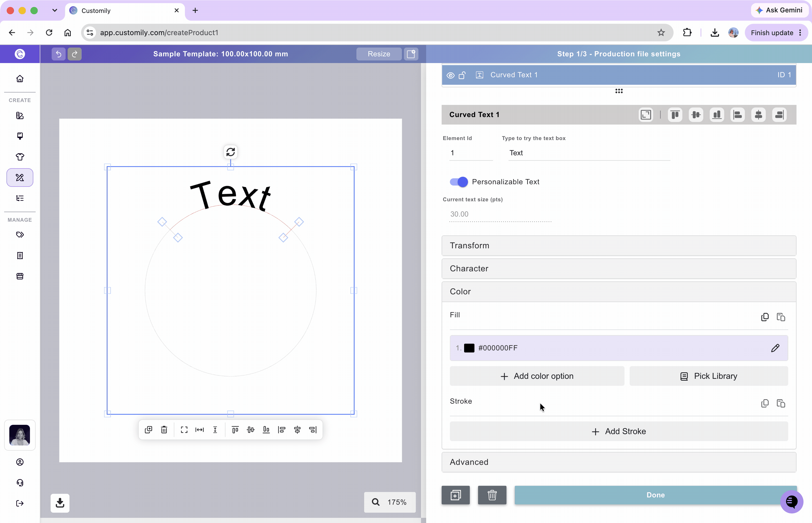Align top using Curved Text 1 header icon

[675, 115]
